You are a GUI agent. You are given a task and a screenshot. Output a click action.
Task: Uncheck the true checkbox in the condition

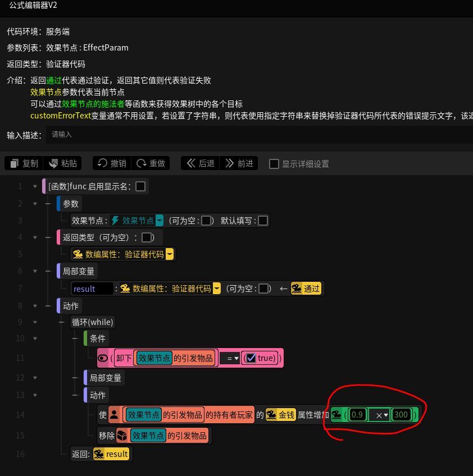click(x=251, y=358)
